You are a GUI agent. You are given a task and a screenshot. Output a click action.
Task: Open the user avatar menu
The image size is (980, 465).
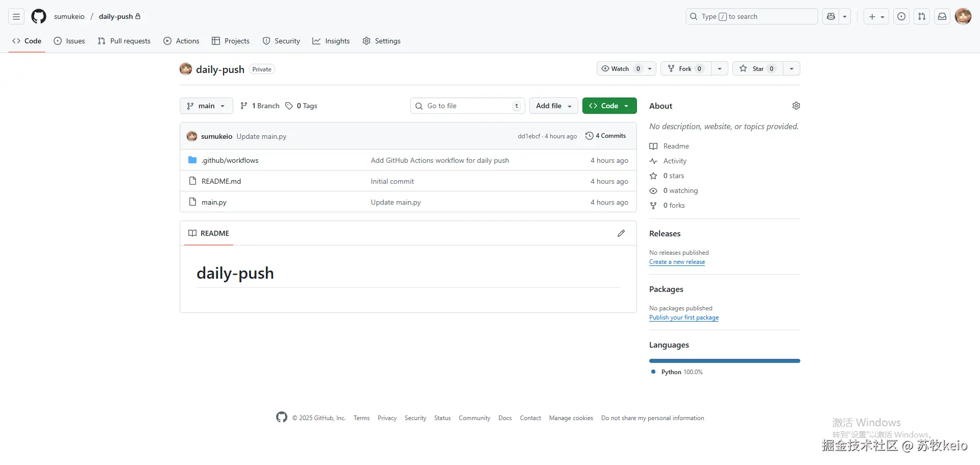pyautogui.click(x=963, y=16)
